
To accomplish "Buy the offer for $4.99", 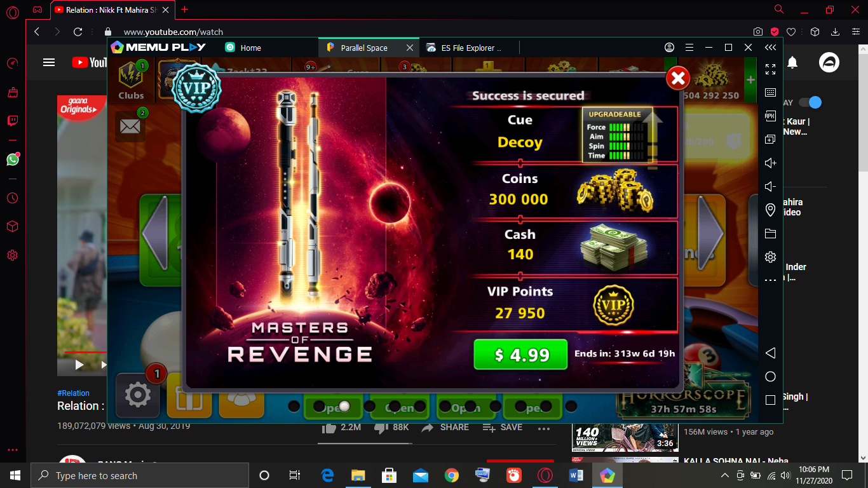I will point(520,355).
